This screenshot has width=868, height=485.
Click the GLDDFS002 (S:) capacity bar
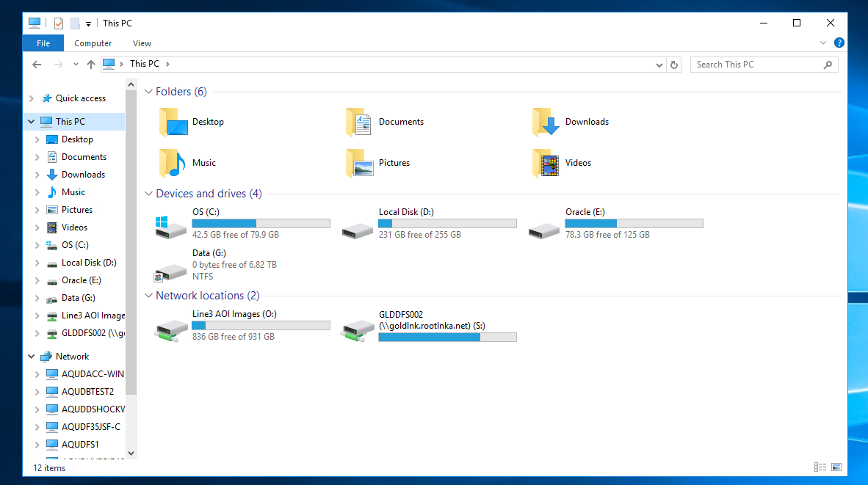[447, 337]
